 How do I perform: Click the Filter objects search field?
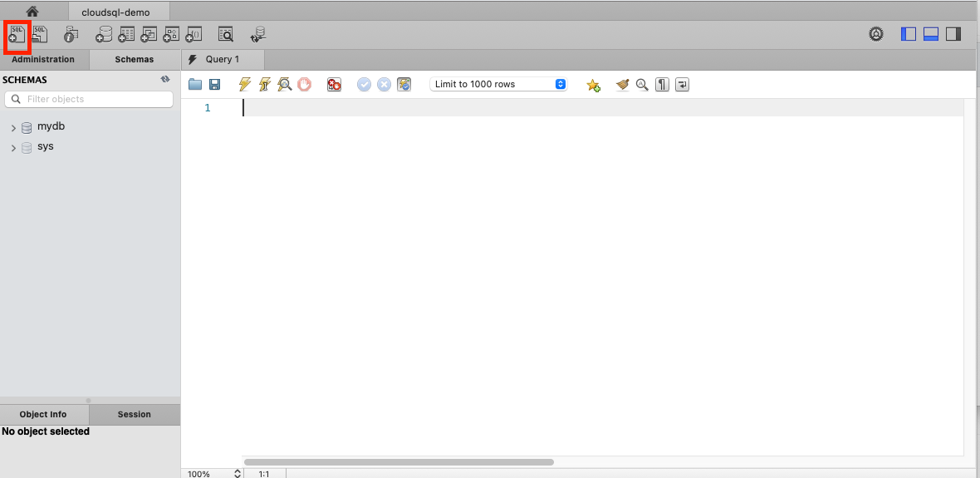coord(89,99)
